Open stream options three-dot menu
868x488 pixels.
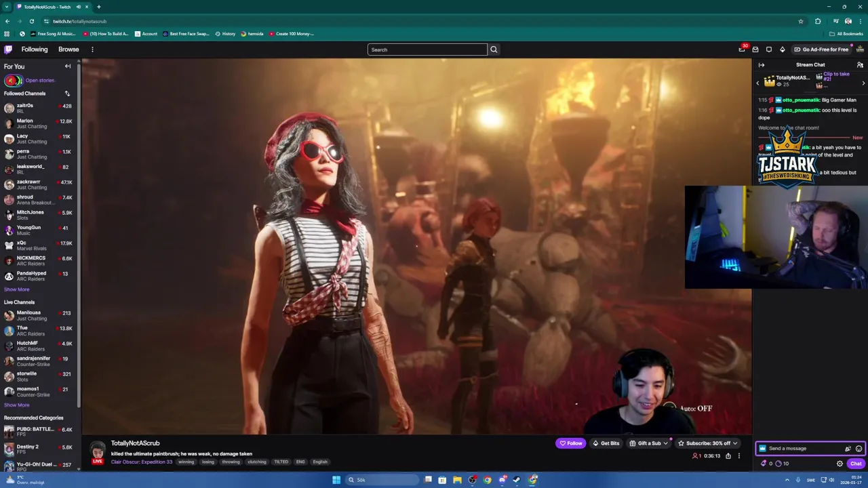pyautogui.click(x=739, y=456)
